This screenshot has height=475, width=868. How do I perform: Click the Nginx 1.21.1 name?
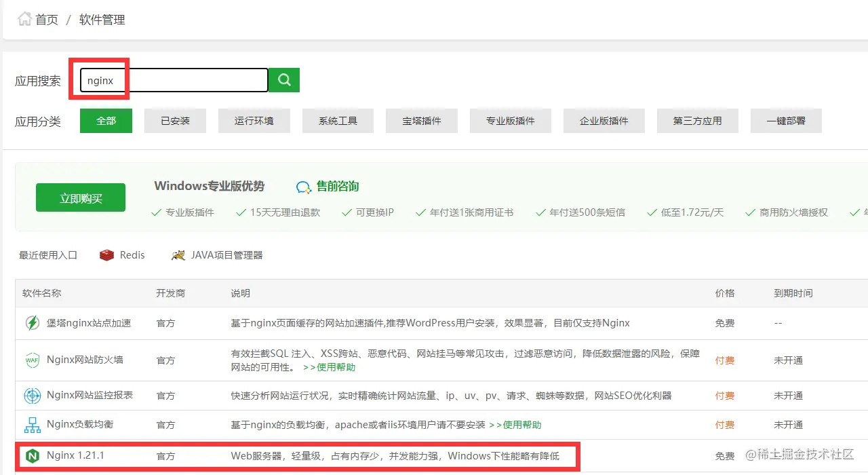(75, 455)
